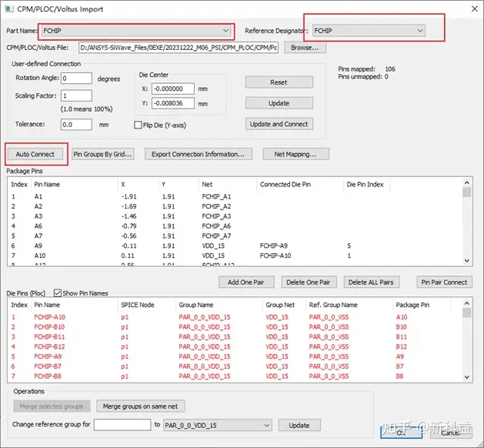Uncheck Show Pin Names checkbox
Viewport: 484px width, 448px height.
[x=58, y=293]
